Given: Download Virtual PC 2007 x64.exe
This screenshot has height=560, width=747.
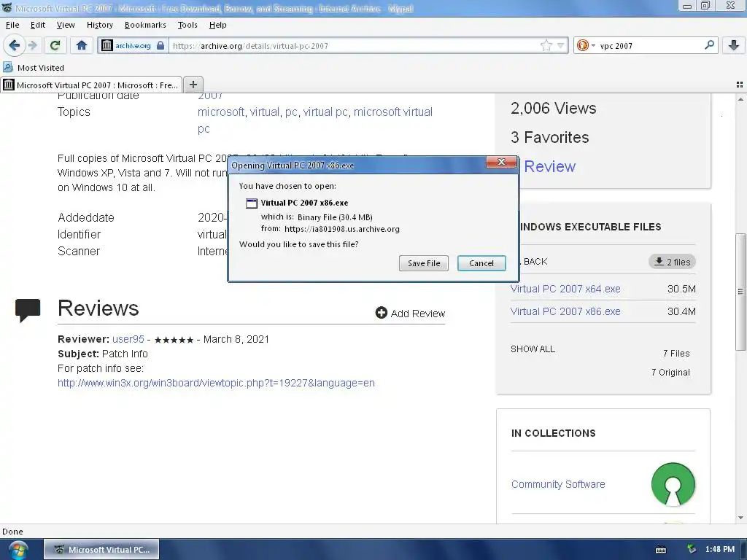Looking at the screenshot, I should click(565, 289).
